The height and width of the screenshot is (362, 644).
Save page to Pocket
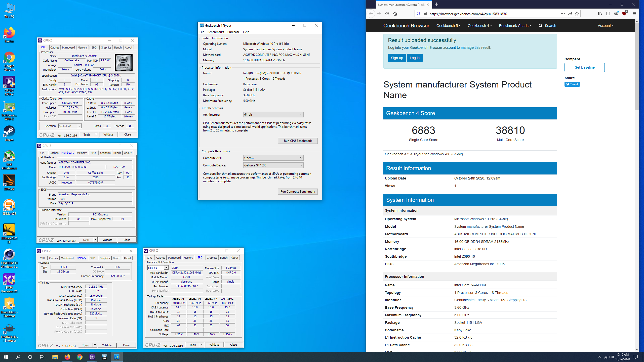[570, 14]
